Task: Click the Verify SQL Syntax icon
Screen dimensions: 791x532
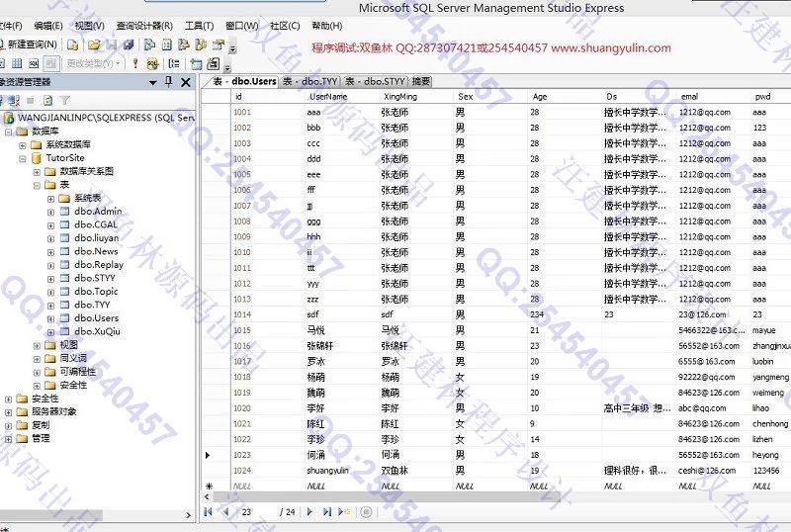Action: [x=152, y=63]
